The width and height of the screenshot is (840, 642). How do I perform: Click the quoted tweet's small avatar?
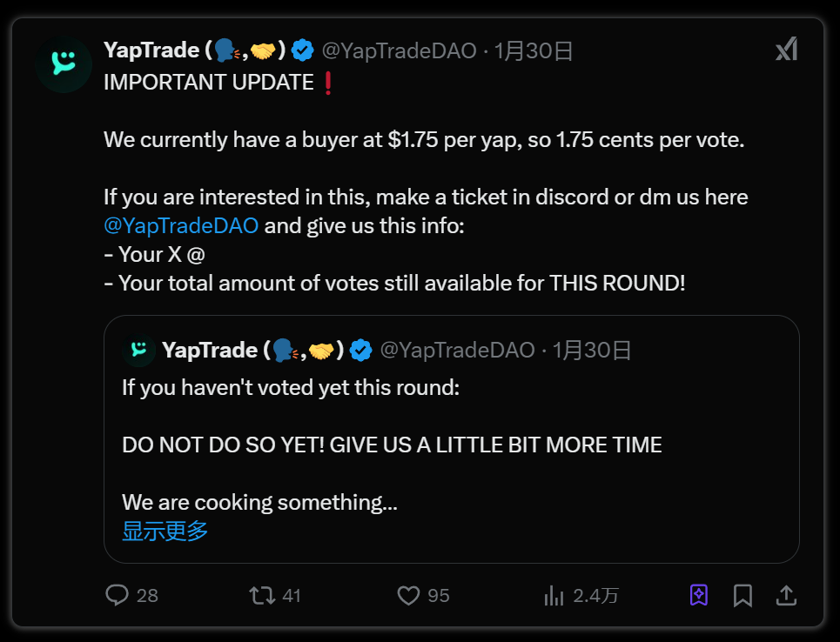138,350
